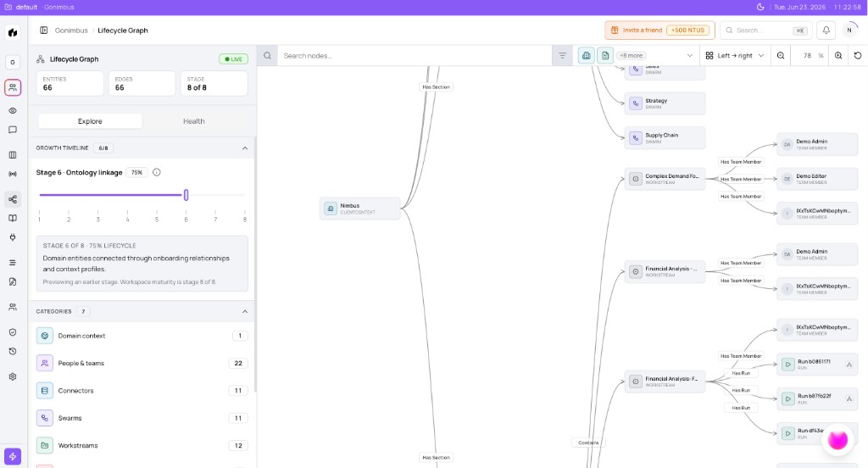Select the Swarms category
This screenshot has height=468, width=868.
[x=142, y=418]
